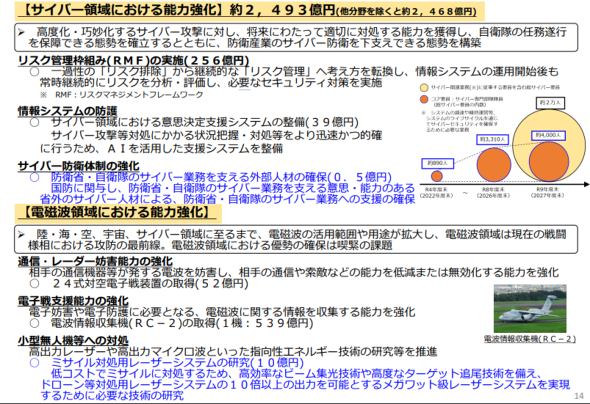The height and width of the screenshot is (404, 590).
Task: Click the blue line ミサイル対処用レーザーシステムの研究(10億円)
Action: click(177, 363)
